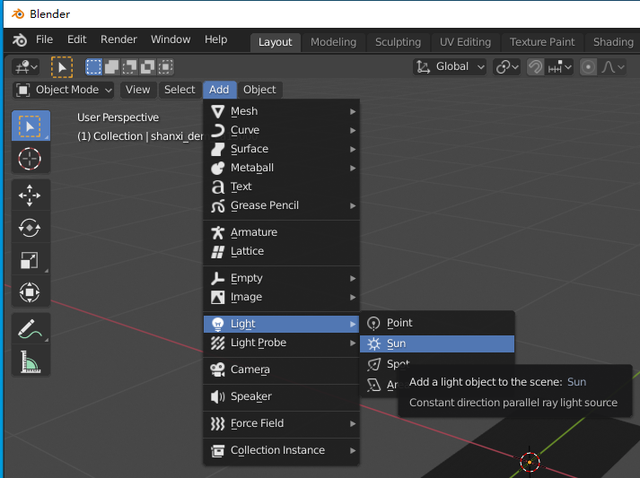The height and width of the screenshot is (478, 640).
Task: Add a Speaker object
Action: (x=282, y=397)
